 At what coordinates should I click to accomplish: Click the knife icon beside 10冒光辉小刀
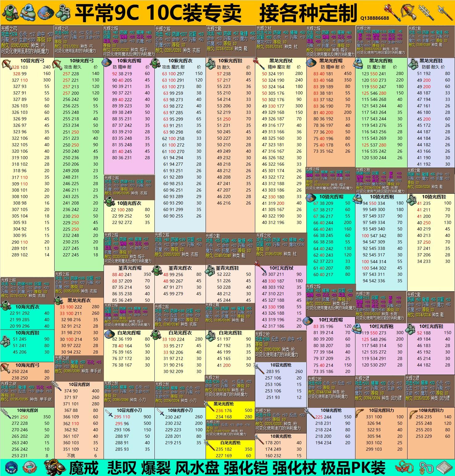(x=109, y=413)
